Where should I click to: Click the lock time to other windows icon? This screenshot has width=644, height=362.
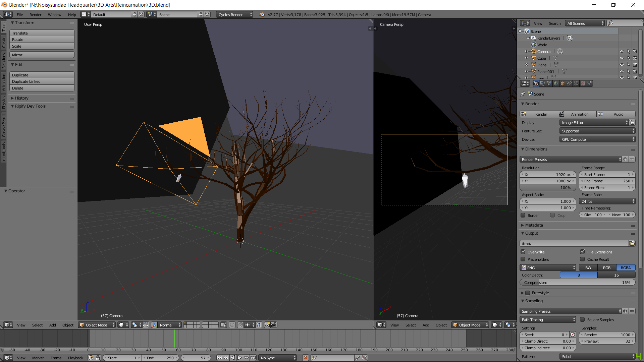coord(98,358)
